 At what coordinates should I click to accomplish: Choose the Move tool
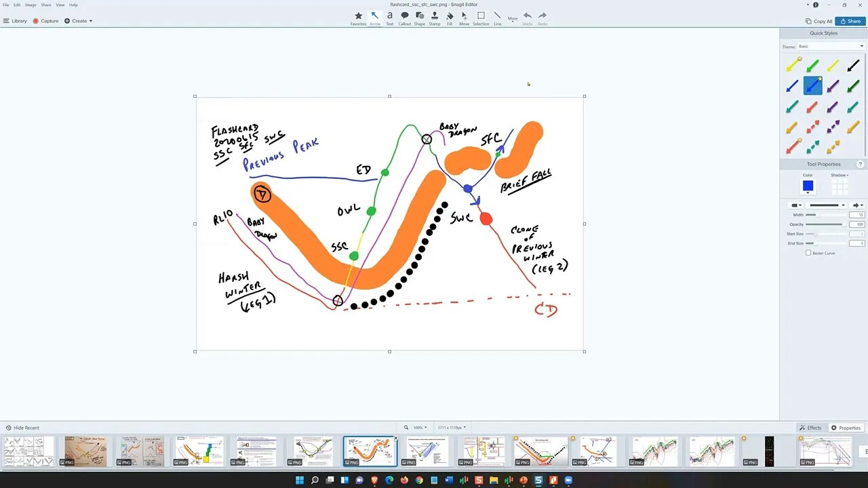(465, 18)
